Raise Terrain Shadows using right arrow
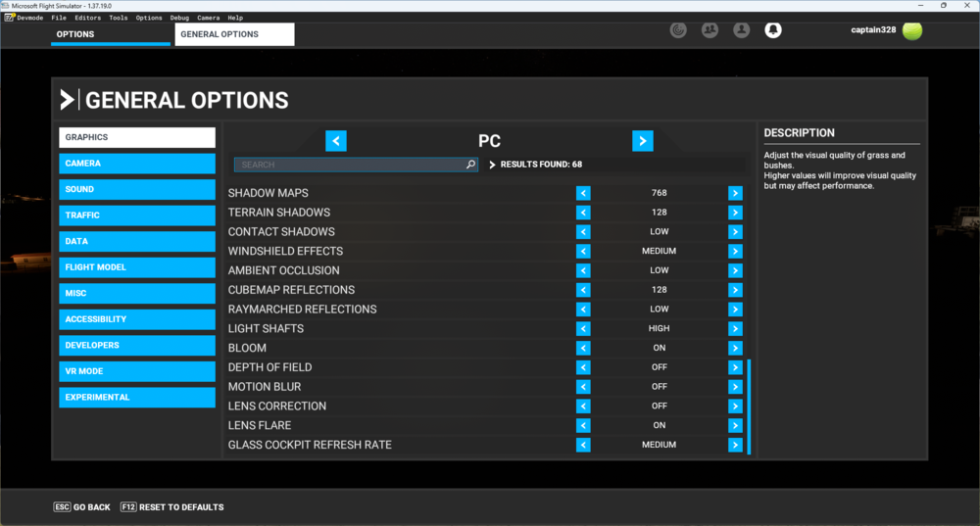Viewport: 980px width, 526px height. [x=735, y=213]
